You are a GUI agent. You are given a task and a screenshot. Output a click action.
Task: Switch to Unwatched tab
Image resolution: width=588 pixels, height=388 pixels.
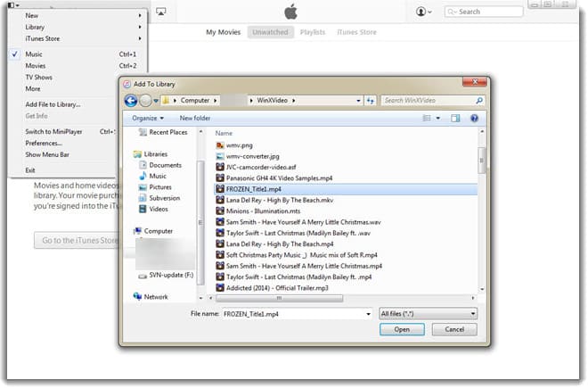[x=270, y=32]
